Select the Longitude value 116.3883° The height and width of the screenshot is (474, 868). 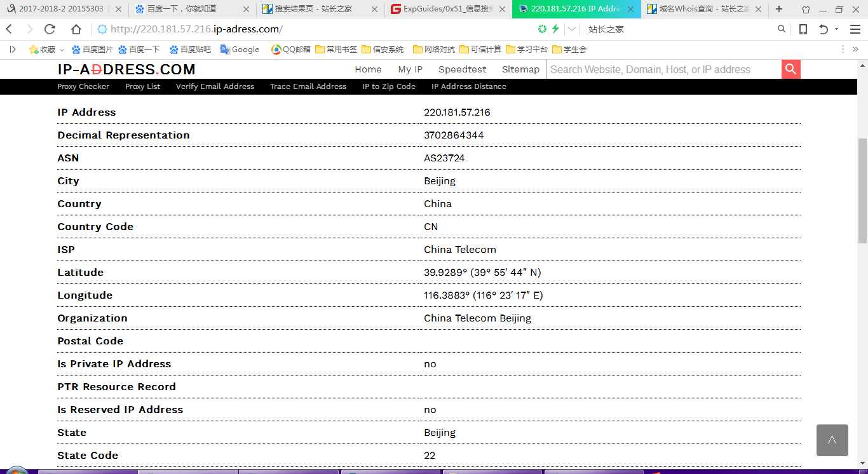(x=447, y=295)
